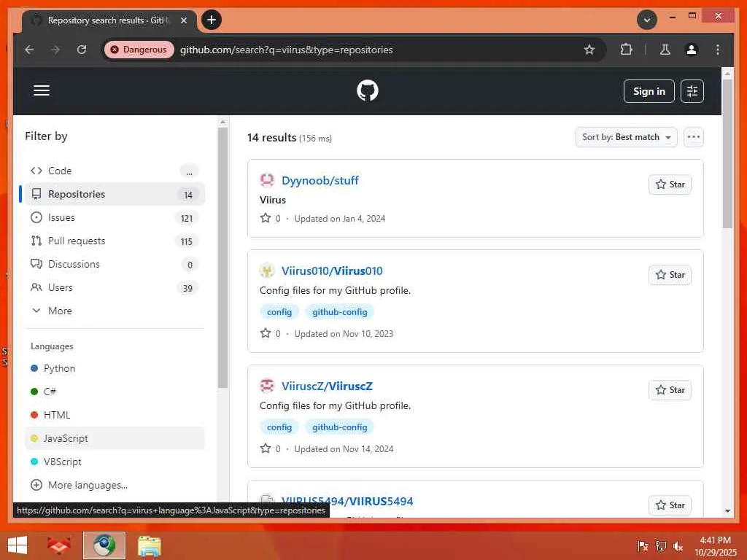The height and width of the screenshot is (560, 747).
Task: Click the Sign in button
Action: tap(649, 91)
